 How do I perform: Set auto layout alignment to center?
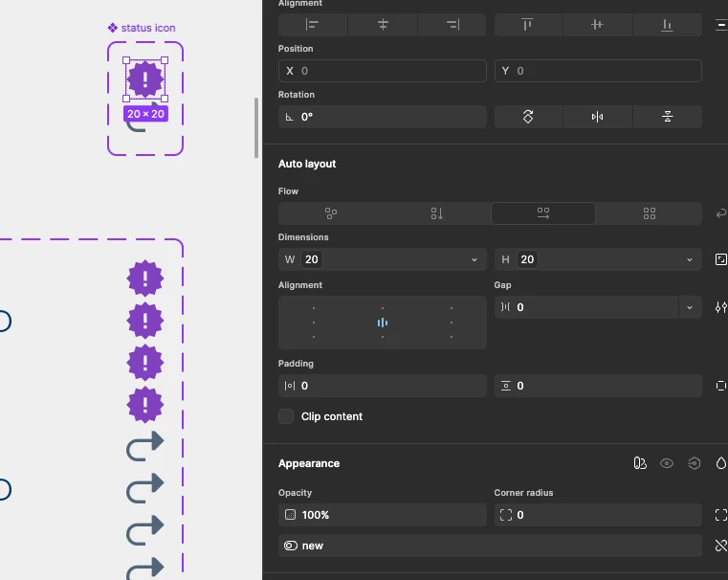(383, 323)
